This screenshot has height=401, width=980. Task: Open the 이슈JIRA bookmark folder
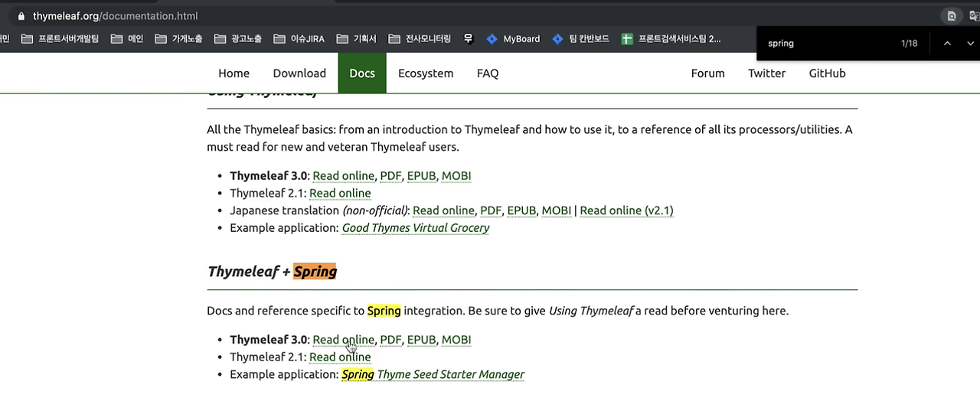click(x=299, y=39)
